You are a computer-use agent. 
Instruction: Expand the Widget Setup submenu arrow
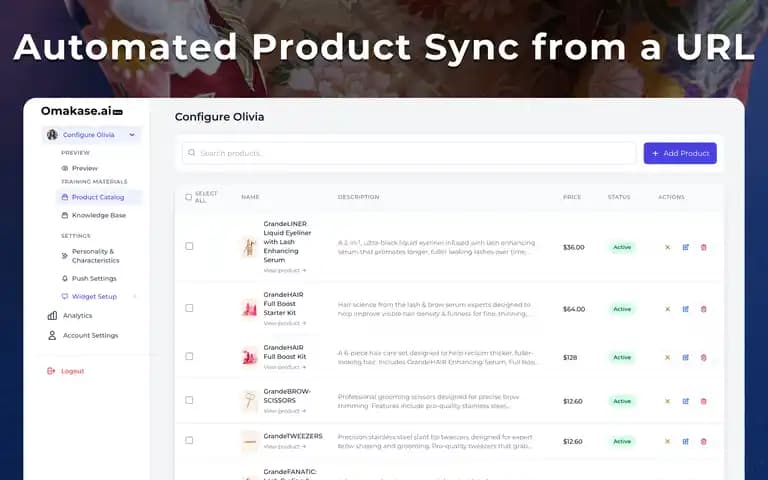pyautogui.click(x=135, y=296)
